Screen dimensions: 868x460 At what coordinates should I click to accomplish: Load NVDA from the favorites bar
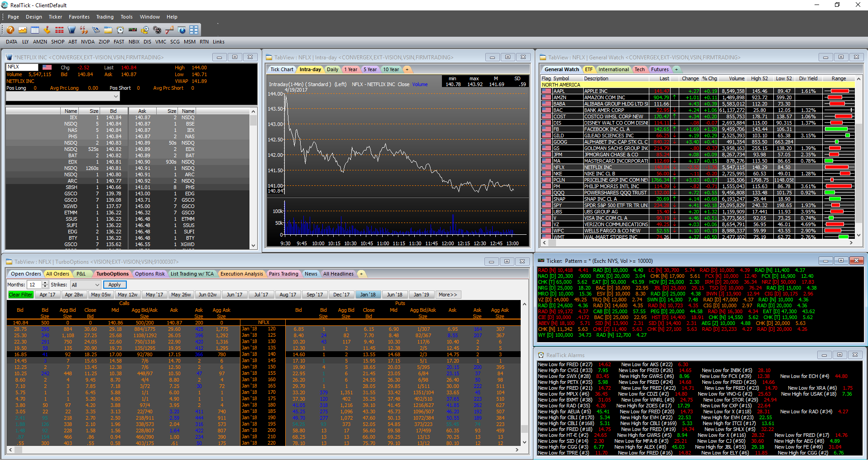click(x=88, y=42)
